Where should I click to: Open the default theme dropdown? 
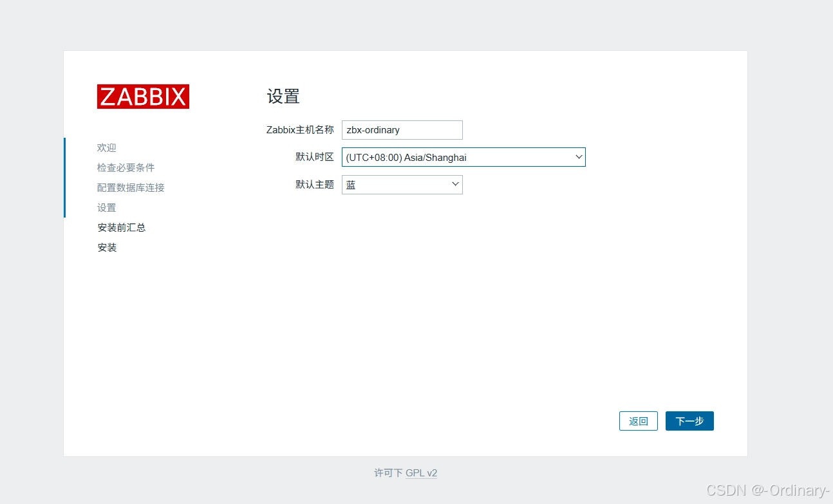[402, 185]
